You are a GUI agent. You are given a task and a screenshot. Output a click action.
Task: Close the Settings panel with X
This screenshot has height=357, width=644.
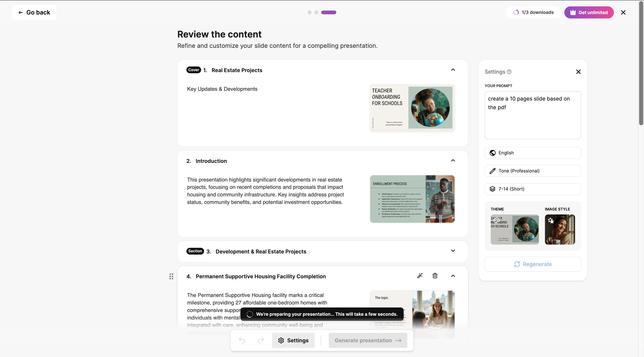578,72
